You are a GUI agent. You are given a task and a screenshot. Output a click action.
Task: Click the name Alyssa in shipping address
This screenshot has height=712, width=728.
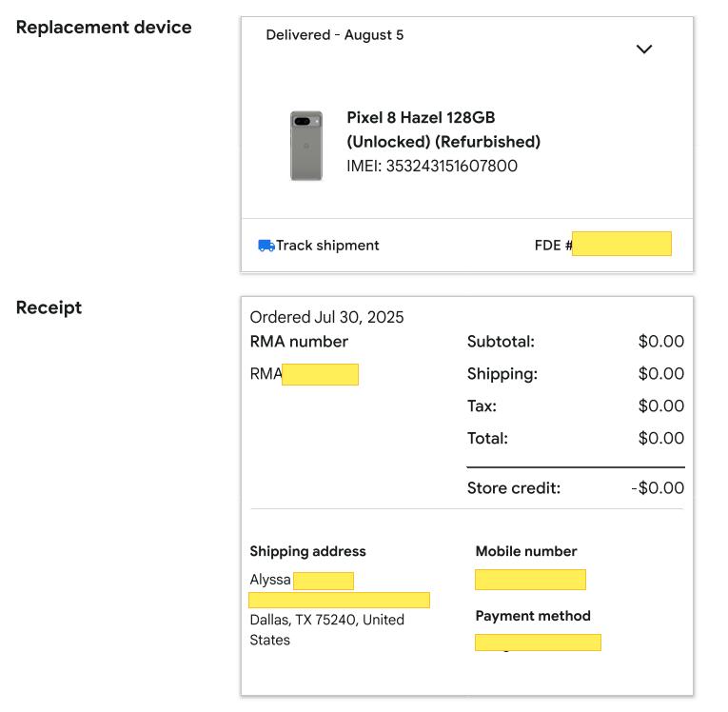coord(270,580)
